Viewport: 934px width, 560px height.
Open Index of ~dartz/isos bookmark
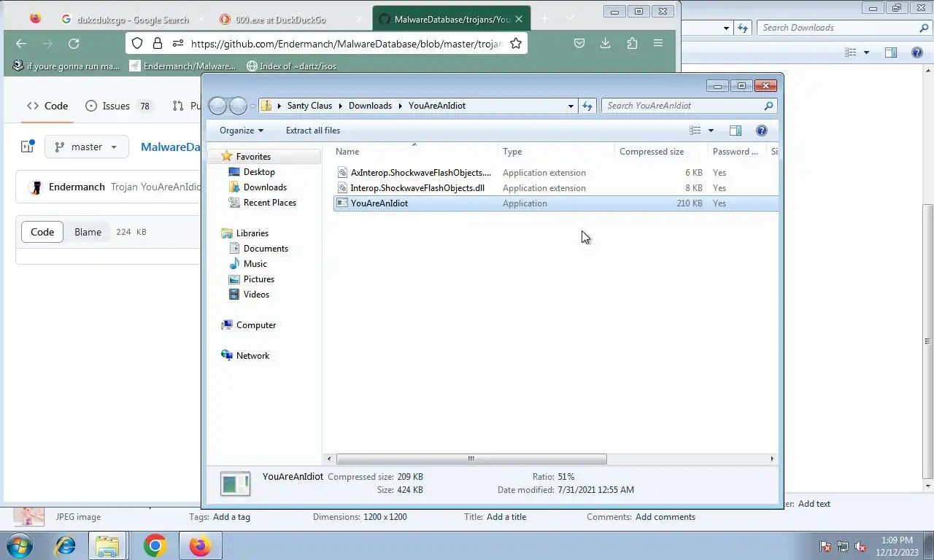(291, 66)
